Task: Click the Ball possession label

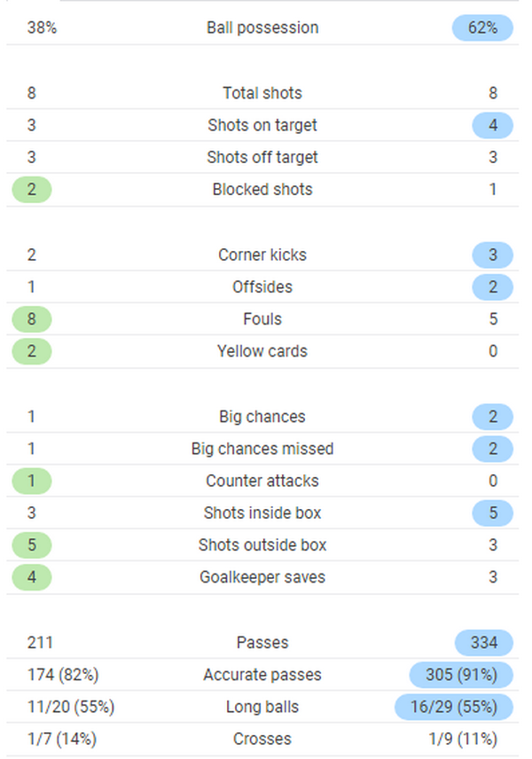Action: click(262, 27)
